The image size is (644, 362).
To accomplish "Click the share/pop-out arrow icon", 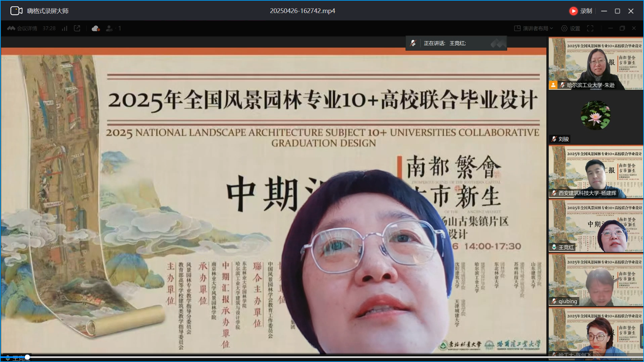I will pos(77,28).
